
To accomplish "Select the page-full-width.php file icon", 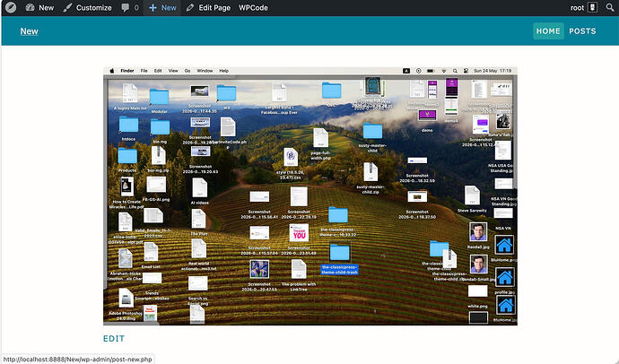I will coord(320,138).
